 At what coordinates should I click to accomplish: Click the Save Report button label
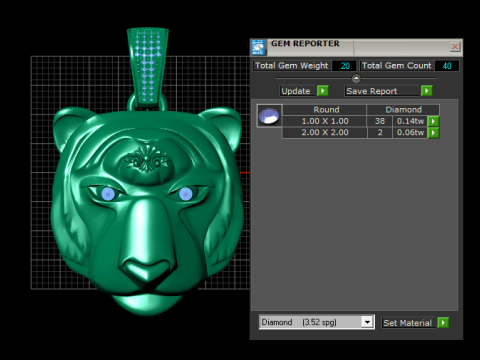382,91
